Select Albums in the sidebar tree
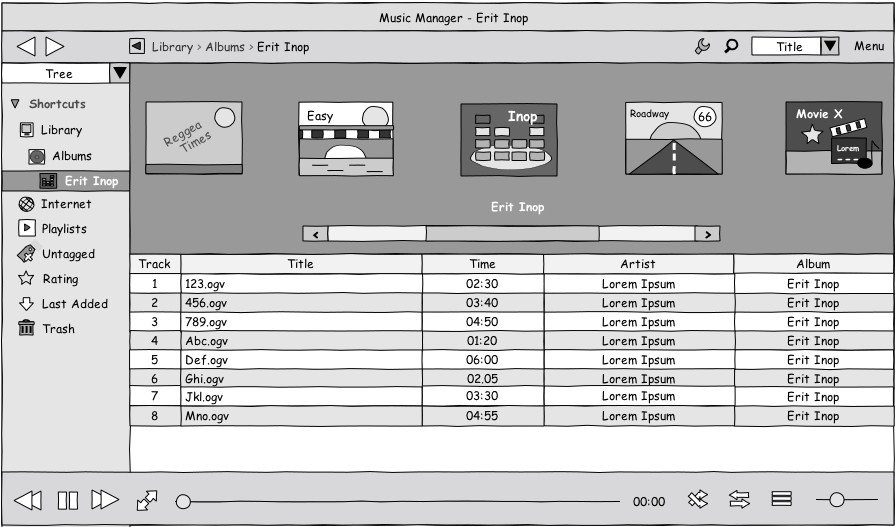Viewport: 896px width, 527px height. 72,156
